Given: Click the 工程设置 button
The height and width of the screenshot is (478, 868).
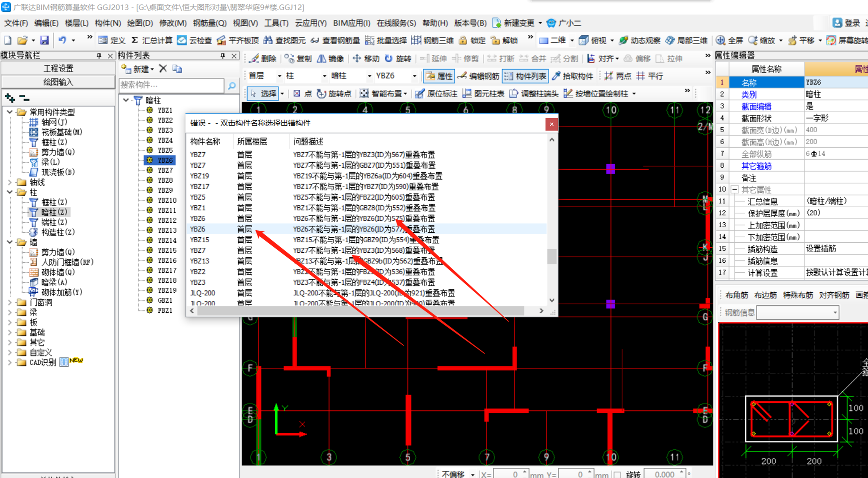Looking at the screenshot, I should point(58,69).
